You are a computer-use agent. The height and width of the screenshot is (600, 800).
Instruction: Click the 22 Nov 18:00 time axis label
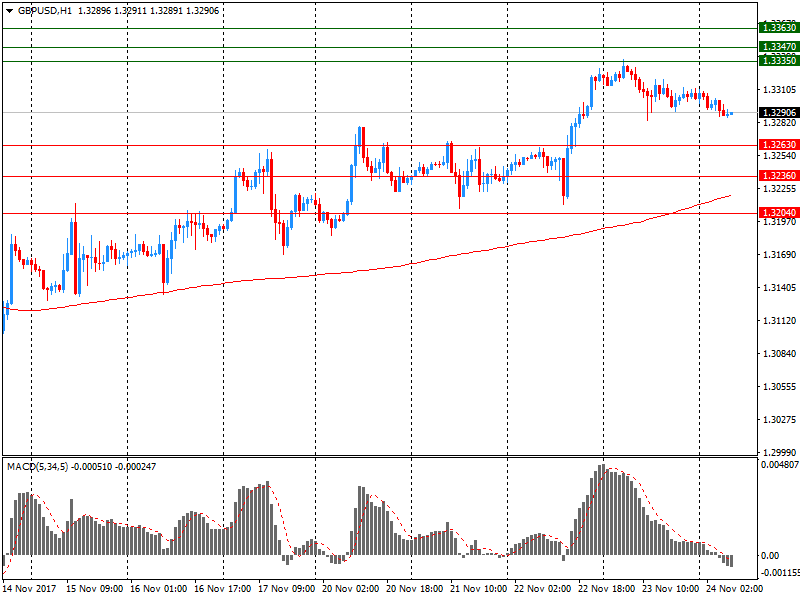click(607, 589)
